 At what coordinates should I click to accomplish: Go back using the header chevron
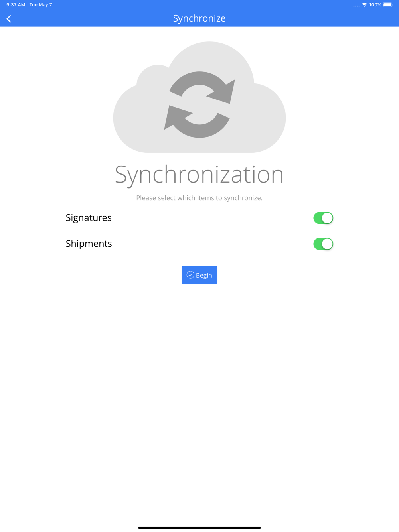[9, 18]
